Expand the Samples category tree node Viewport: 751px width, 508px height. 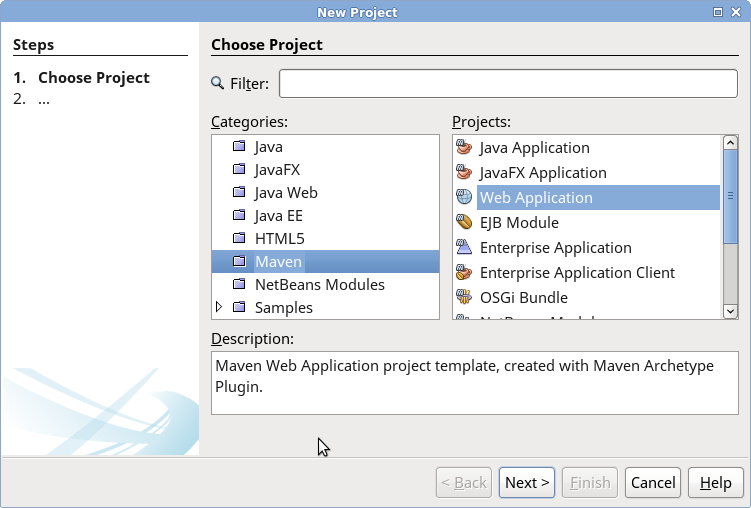click(x=220, y=307)
